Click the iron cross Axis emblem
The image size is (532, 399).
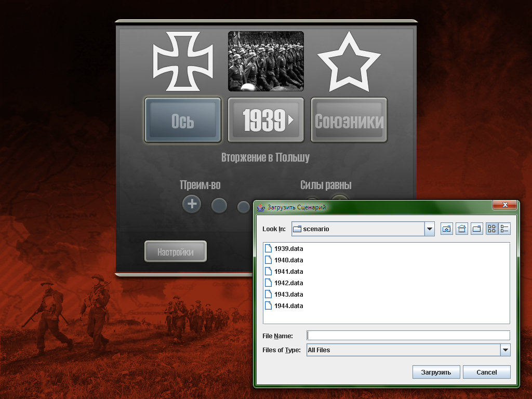(x=182, y=61)
